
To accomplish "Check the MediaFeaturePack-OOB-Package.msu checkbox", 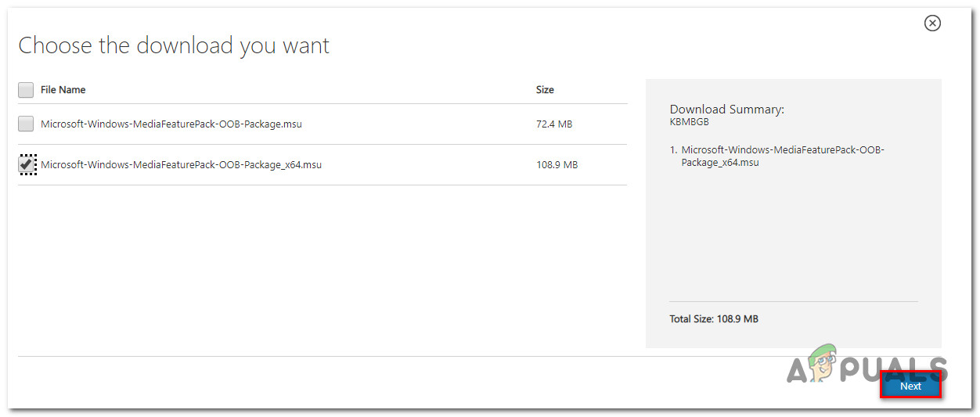I will [x=26, y=124].
